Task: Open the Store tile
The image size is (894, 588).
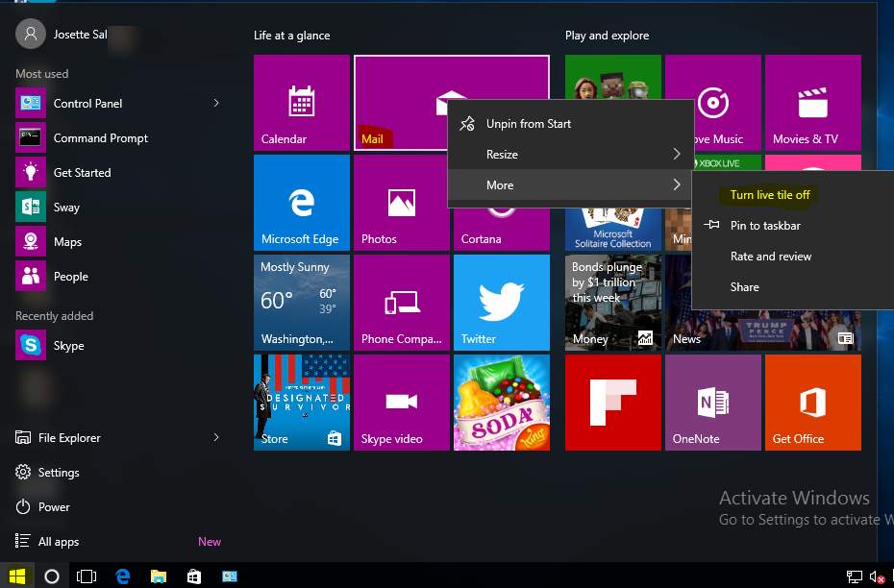Action: point(302,403)
